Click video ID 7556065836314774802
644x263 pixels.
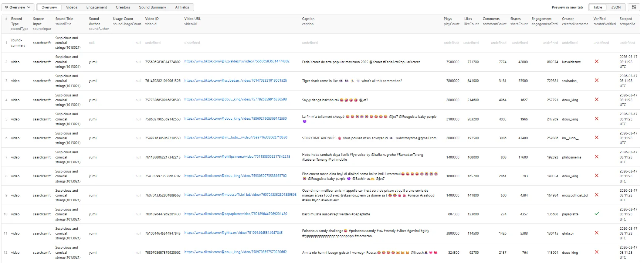[163, 62]
